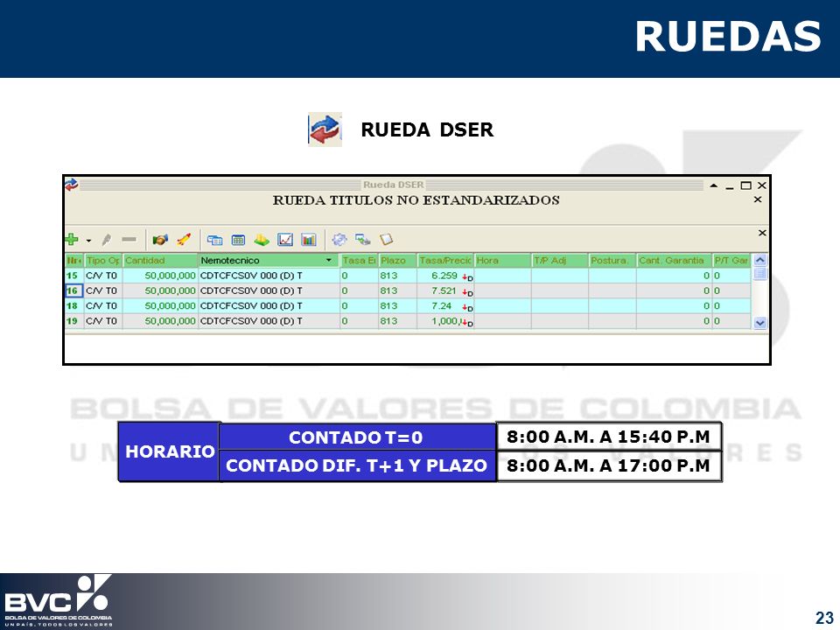
Task: Click the Postura column header
Action: click(612, 261)
